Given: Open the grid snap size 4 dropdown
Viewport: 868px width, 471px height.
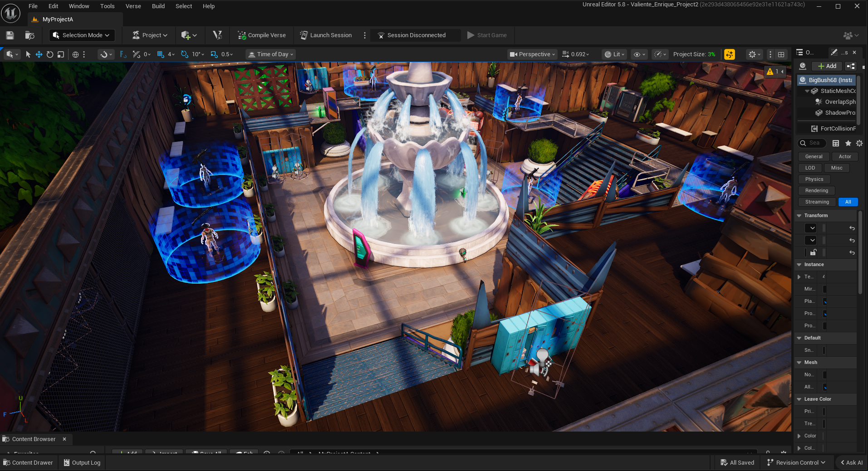Looking at the screenshot, I should [x=171, y=54].
